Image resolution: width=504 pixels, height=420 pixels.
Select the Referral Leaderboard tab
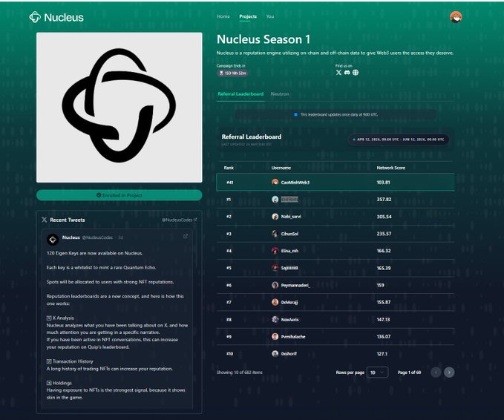[x=240, y=94]
